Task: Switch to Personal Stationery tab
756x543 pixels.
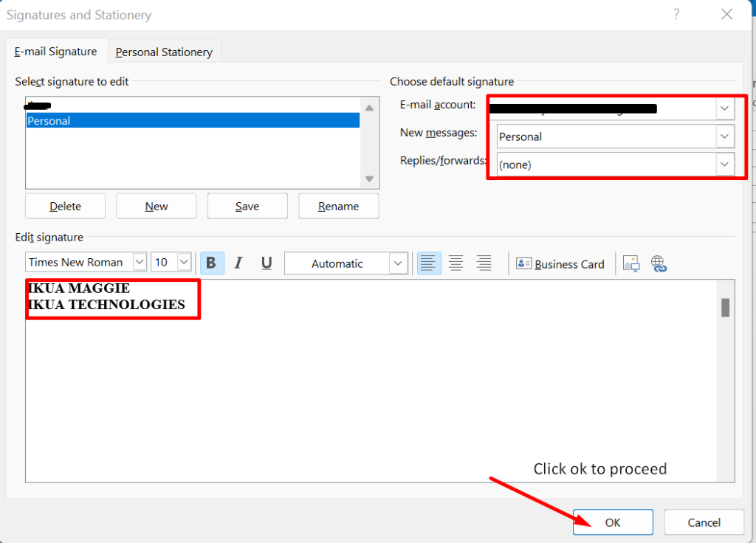Action: tap(164, 52)
